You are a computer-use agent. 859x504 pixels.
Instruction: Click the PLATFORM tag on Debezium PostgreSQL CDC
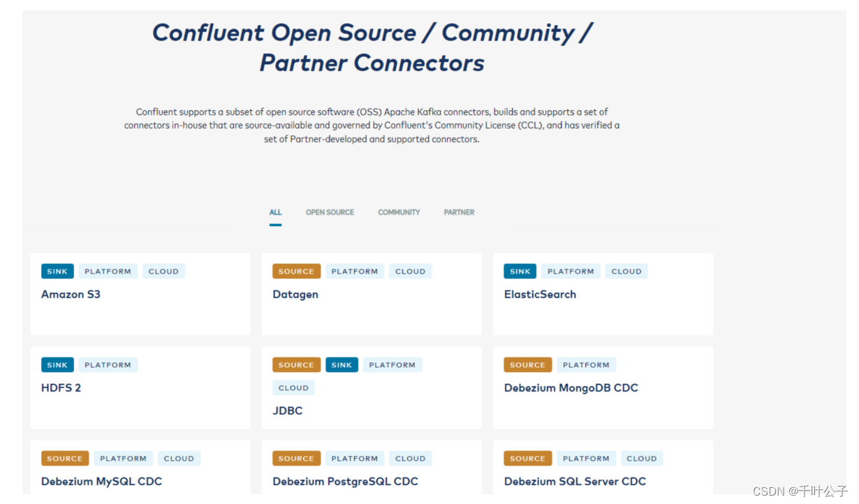(355, 459)
